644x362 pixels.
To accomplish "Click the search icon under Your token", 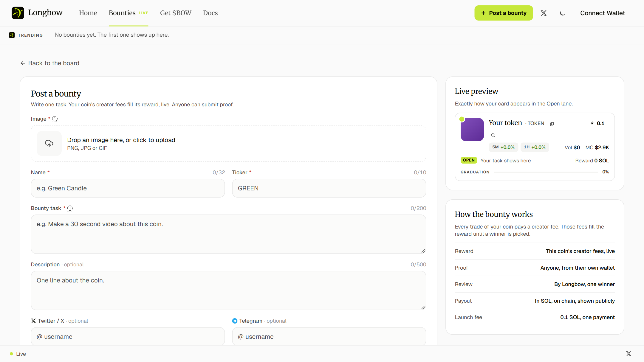I will click(493, 135).
